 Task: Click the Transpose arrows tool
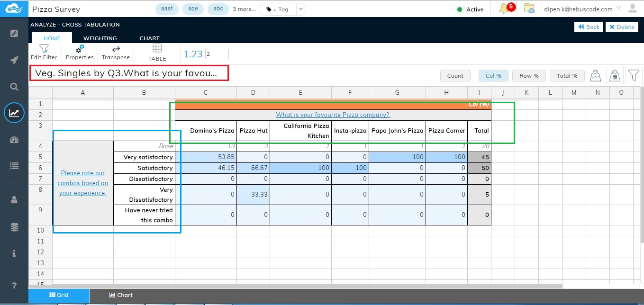[x=116, y=53]
